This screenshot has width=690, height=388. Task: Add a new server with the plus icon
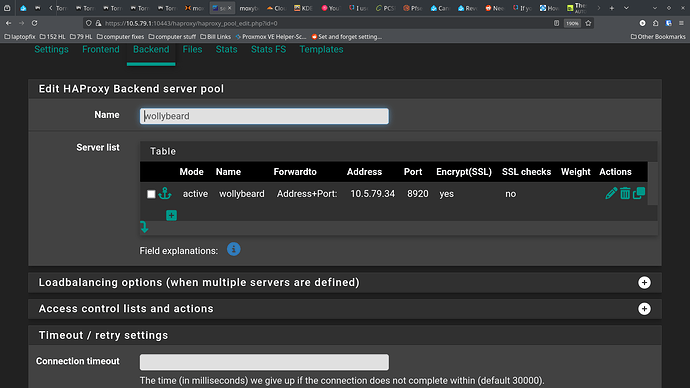[171, 215]
